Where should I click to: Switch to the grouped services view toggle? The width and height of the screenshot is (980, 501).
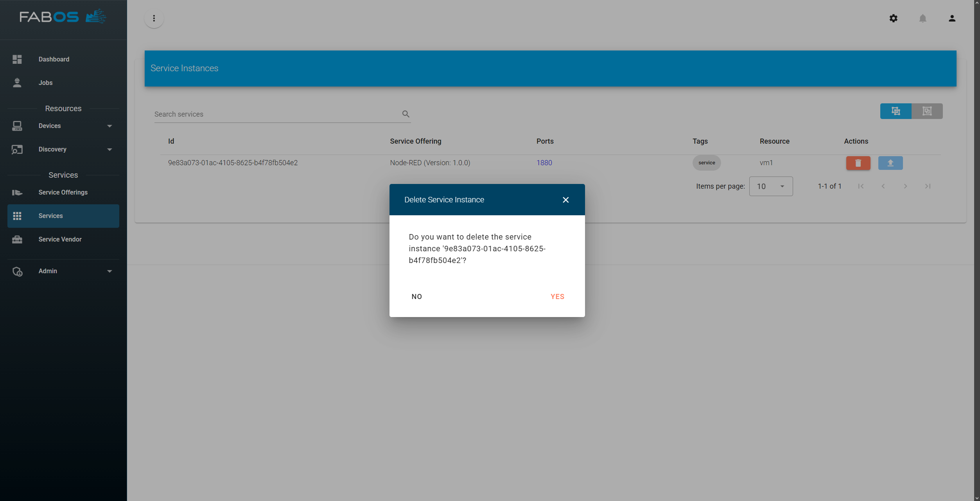896,111
